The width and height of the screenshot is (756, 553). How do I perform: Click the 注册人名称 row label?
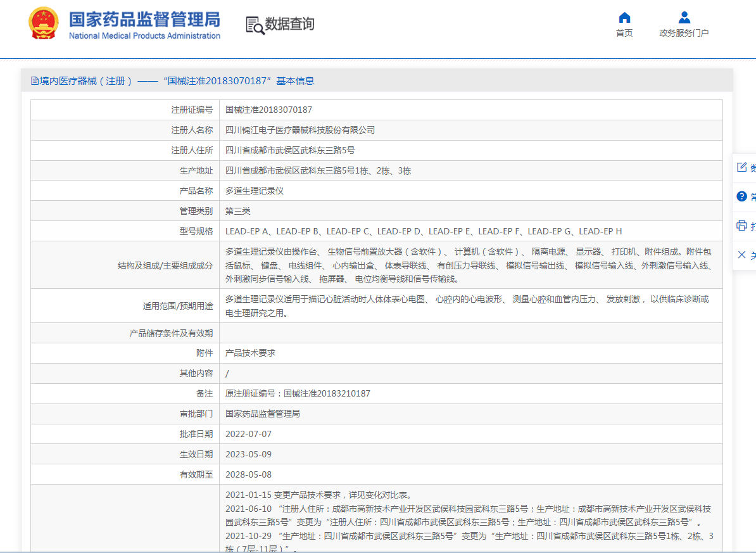pos(192,130)
